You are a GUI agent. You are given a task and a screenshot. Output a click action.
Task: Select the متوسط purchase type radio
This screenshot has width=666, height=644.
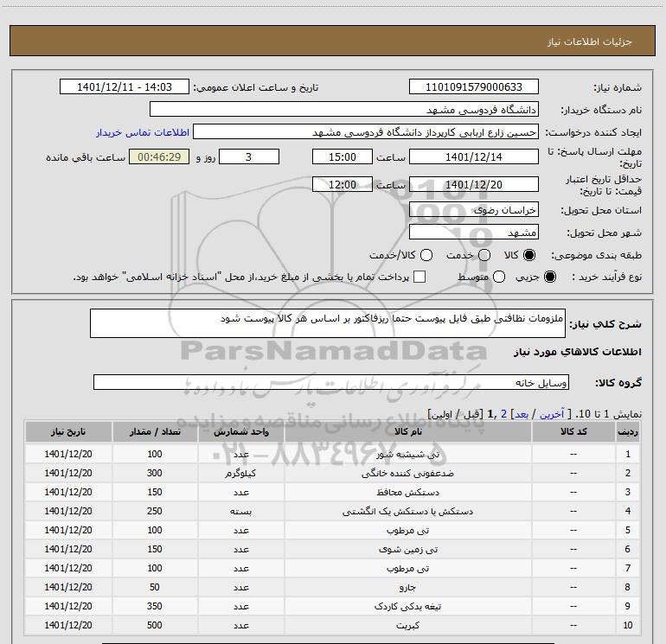click(499, 277)
